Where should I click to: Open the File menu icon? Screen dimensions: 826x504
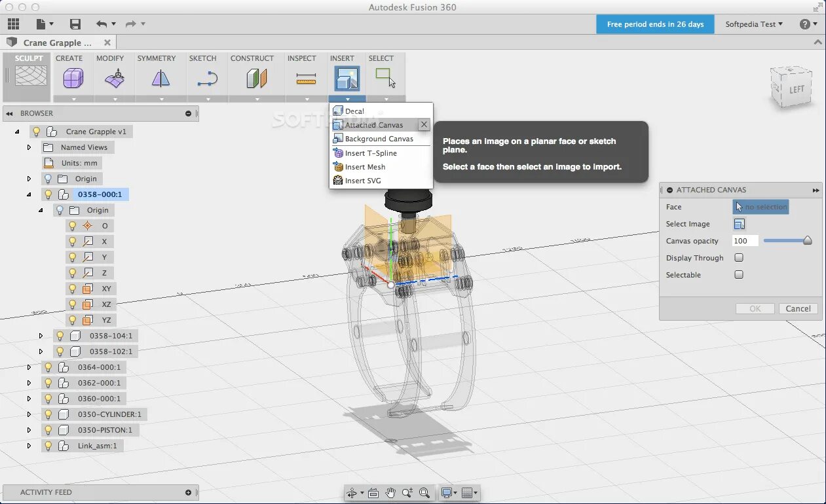pos(41,24)
